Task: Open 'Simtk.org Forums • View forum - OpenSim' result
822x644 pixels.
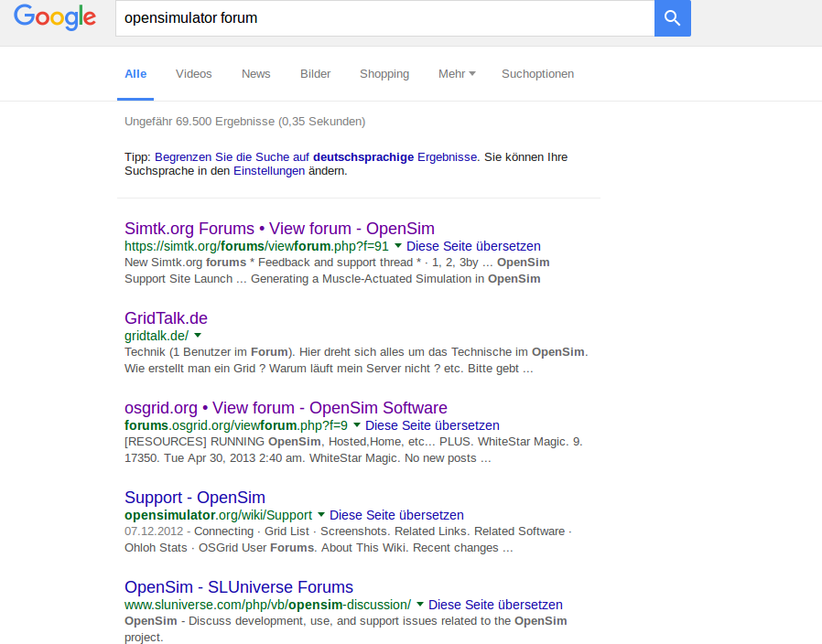Action: [279, 229]
